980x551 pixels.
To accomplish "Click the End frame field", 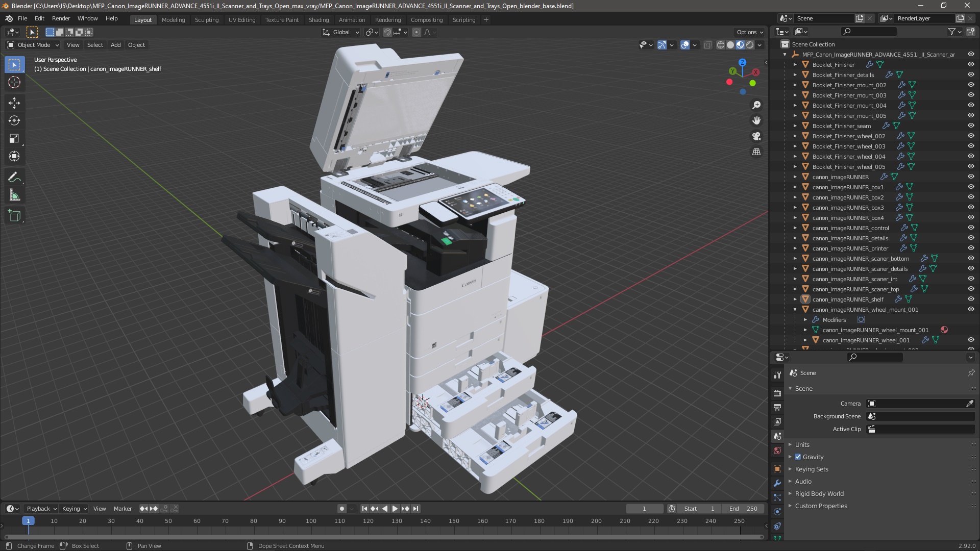I will (743, 508).
